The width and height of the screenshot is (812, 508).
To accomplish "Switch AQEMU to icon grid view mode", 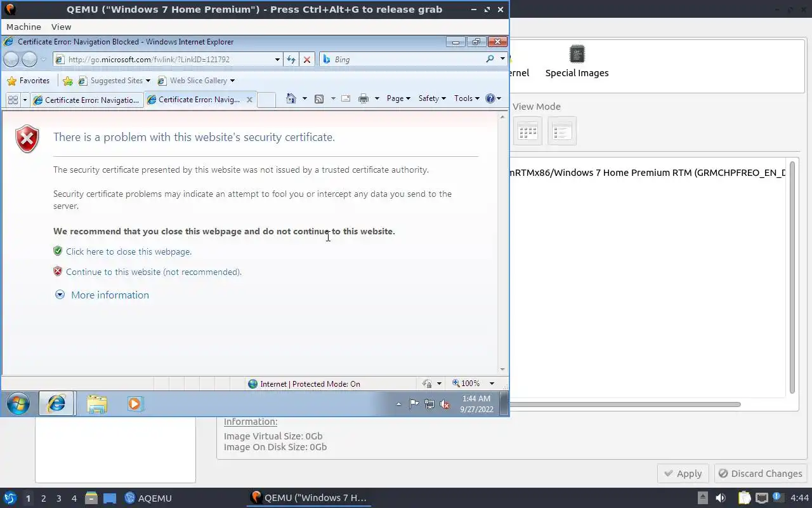I will (x=528, y=131).
